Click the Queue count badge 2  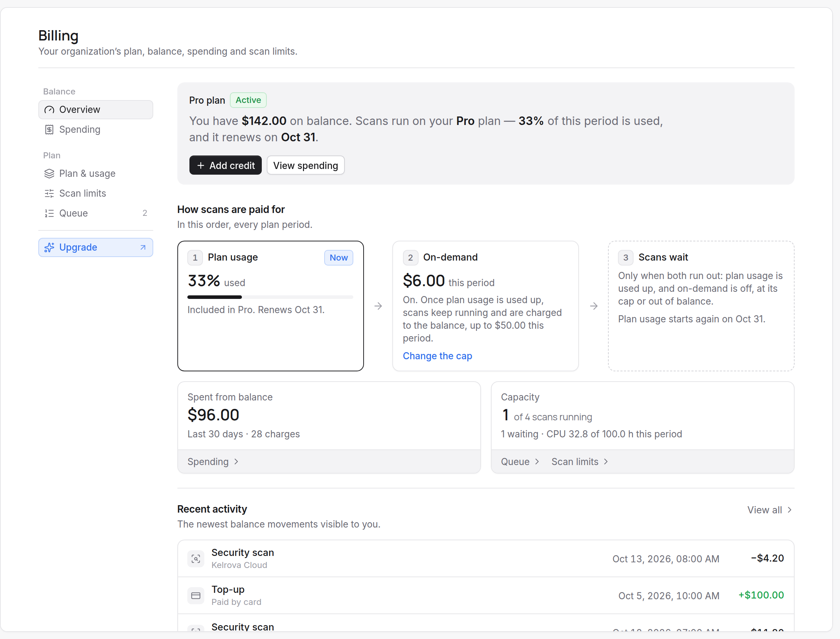pyautogui.click(x=144, y=213)
